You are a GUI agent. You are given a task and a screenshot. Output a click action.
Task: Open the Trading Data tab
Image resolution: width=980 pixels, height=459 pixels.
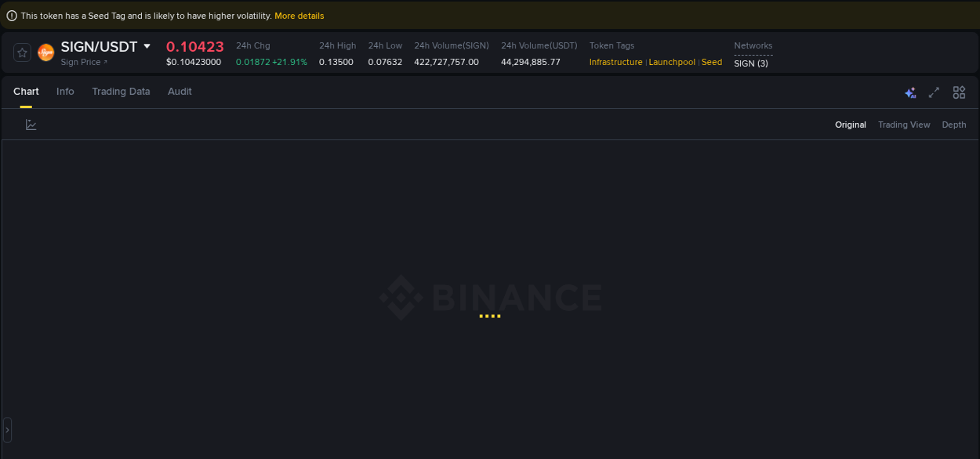coord(121,92)
